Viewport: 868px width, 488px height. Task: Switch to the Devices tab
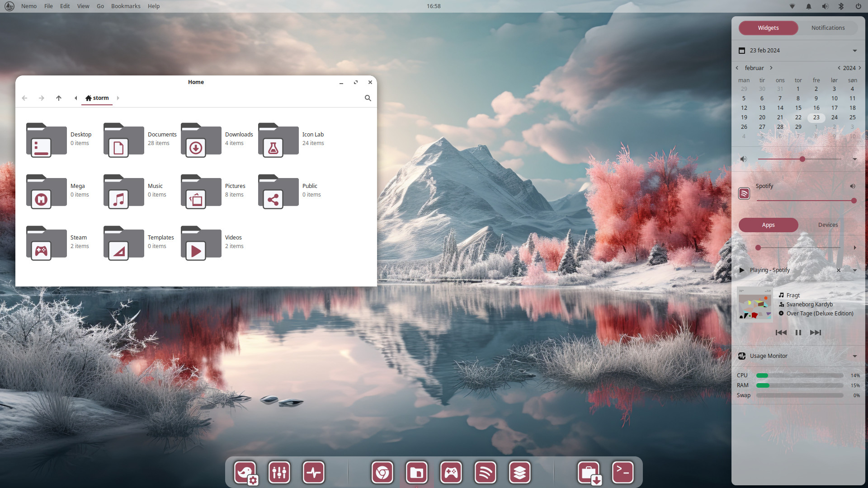point(828,225)
